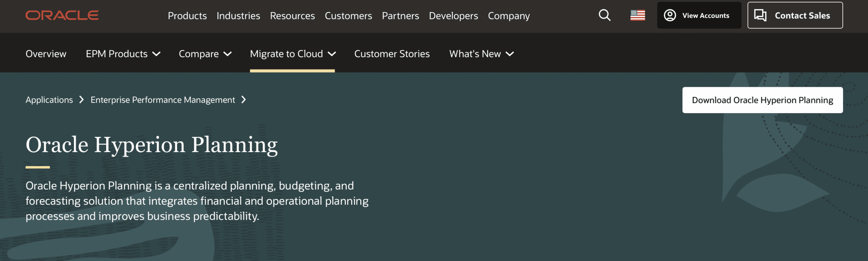Open the Partners menu
The width and height of the screenshot is (868, 261).
point(400,16)
